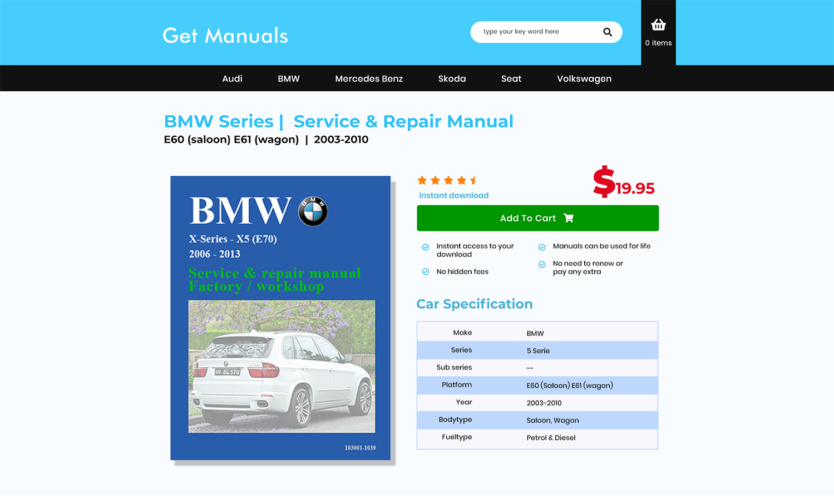The image size is (834, 504).
Task: Click check icon beside 'No need to renew'
Action: (x=542, y=265)
